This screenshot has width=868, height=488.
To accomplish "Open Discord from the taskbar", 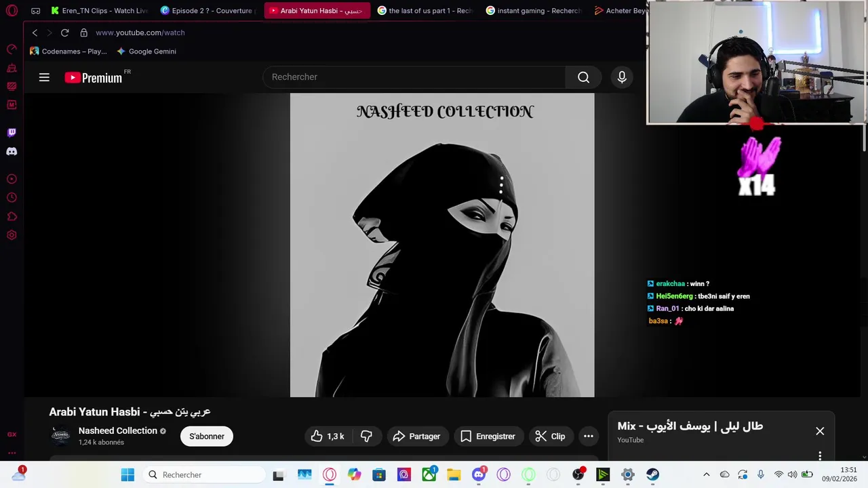I will point(479,474).
